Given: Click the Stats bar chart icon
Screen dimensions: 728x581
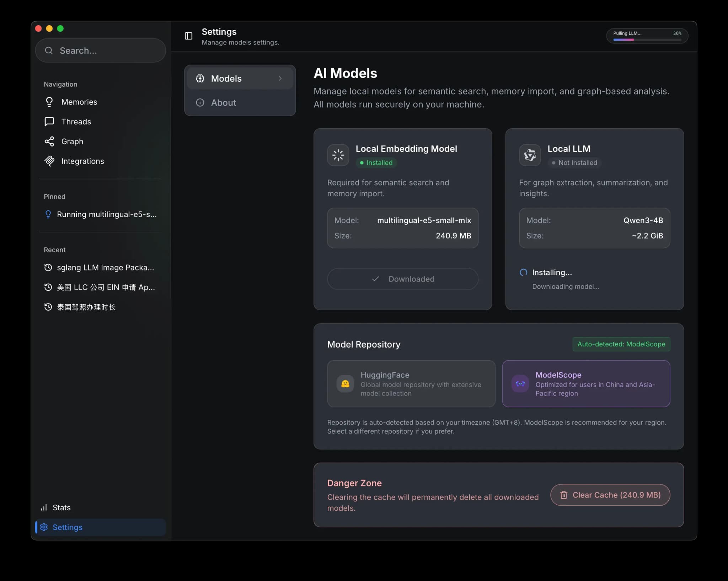Looking at the screenshot, I should 44,507.
